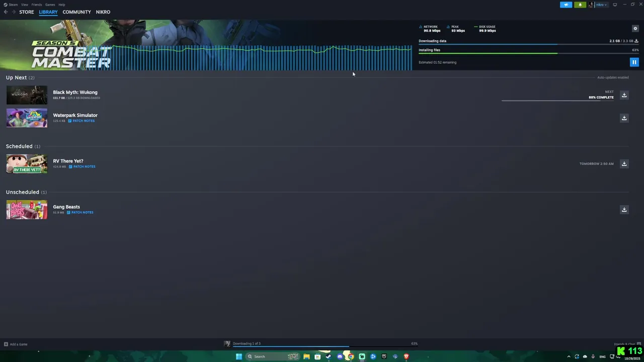Open Gang Beasts patch notes
This screenshot has width=644, height=362.
point(80,212)
